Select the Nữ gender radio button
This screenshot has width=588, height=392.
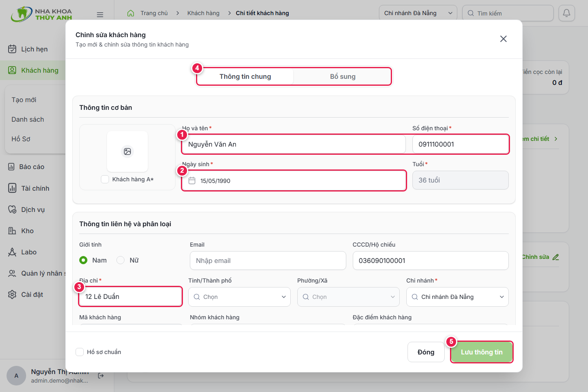(120, 260)
